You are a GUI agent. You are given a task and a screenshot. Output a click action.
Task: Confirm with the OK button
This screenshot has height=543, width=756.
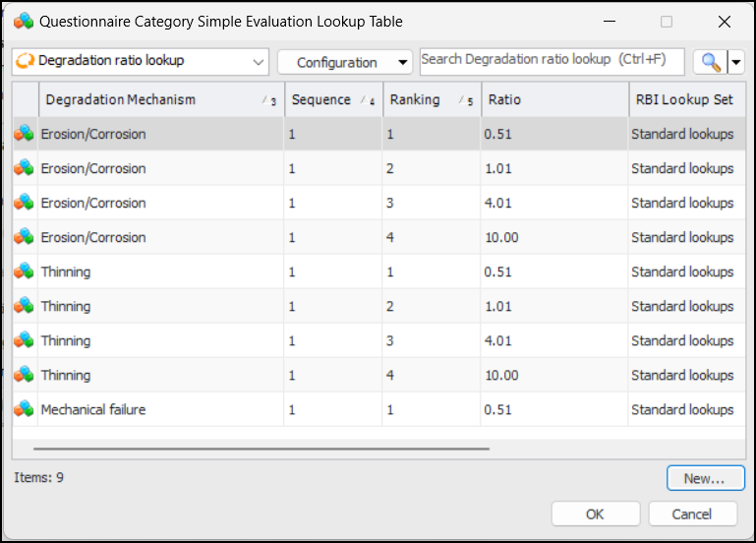[x=595, y=513]
